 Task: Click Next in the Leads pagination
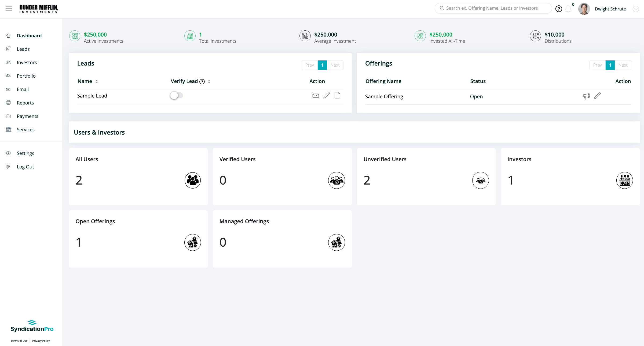pyautogui.click(x=335, y=65)
